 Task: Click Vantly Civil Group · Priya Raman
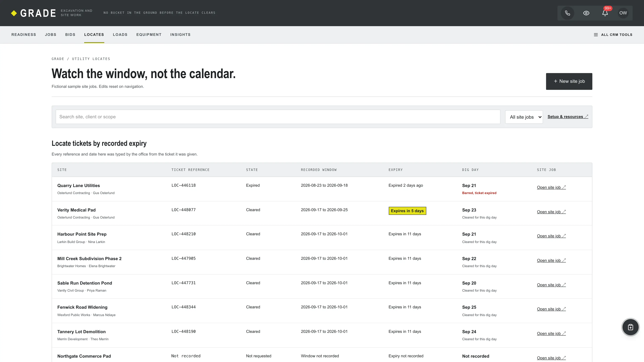pos(82,291)
